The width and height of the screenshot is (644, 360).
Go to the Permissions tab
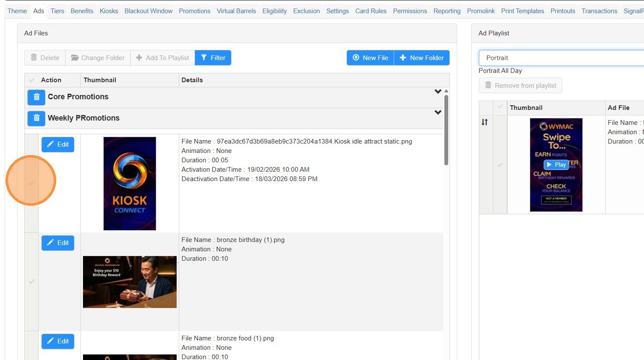(410, 11)
